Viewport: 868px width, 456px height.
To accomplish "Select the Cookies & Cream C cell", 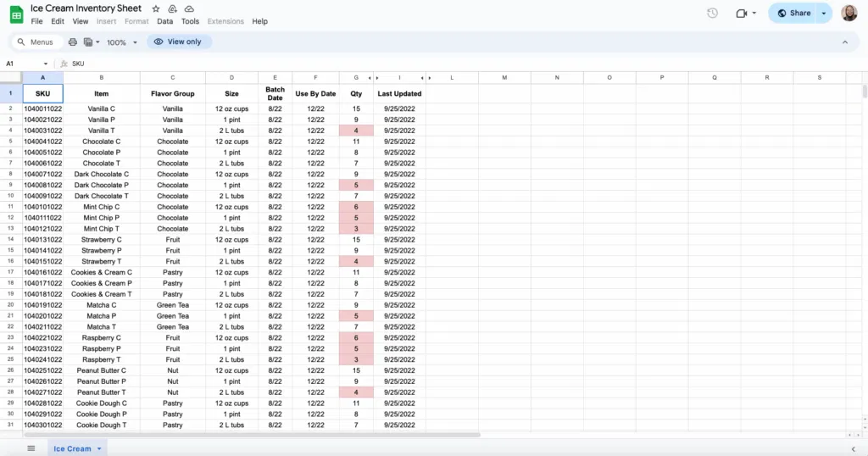I will 102,272.
